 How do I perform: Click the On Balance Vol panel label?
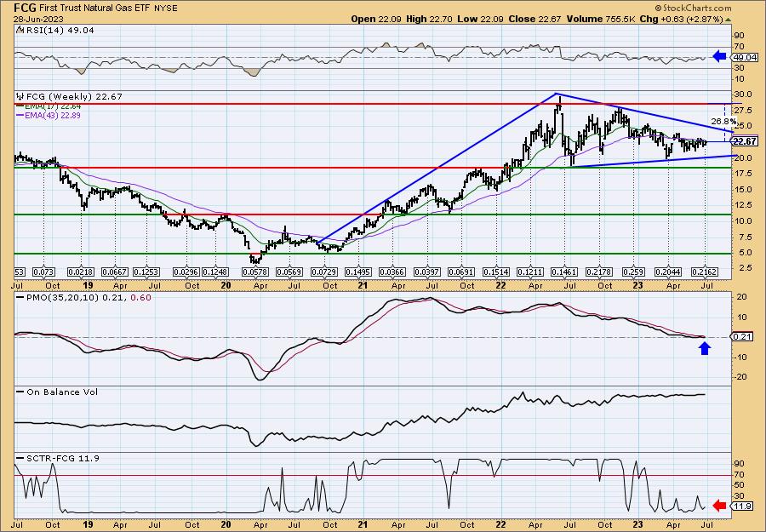[x=57, y=392]
